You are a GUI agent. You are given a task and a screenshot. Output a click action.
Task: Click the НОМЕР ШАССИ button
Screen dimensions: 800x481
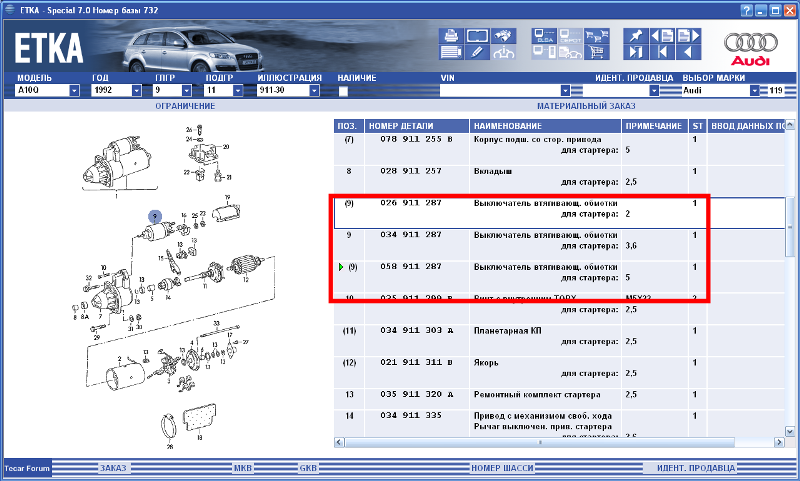point(503,468)
